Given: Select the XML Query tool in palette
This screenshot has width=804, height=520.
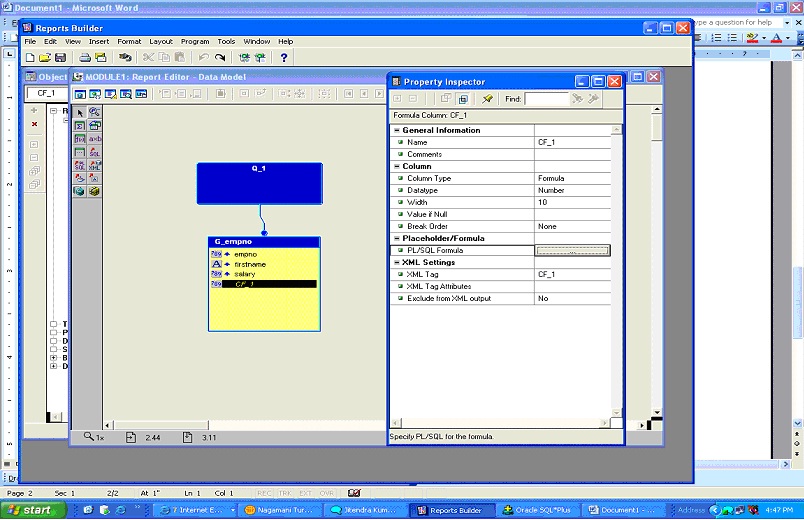Looking at the screenshot, I should tap(95, 165).
